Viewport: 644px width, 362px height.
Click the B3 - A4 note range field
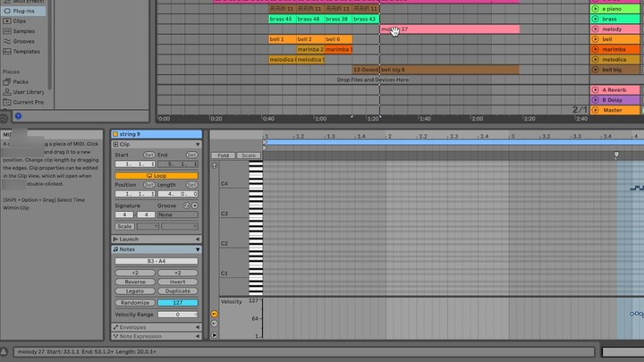pyautogui.click(x=157, y=261)
